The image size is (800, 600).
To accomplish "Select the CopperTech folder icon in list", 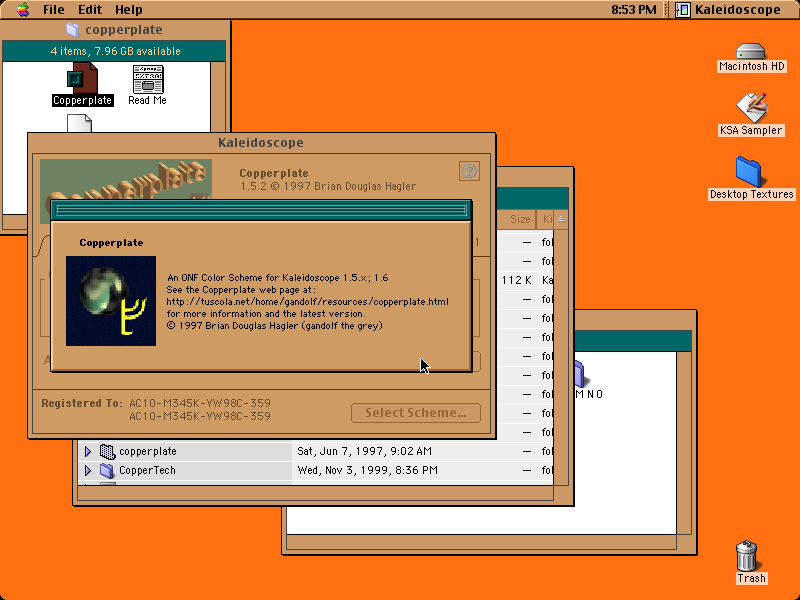I will [x=107, y=470].
